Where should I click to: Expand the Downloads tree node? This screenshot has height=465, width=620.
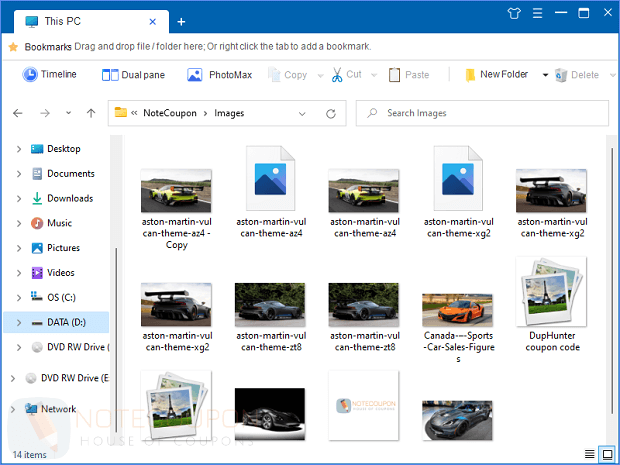(19, 199)
